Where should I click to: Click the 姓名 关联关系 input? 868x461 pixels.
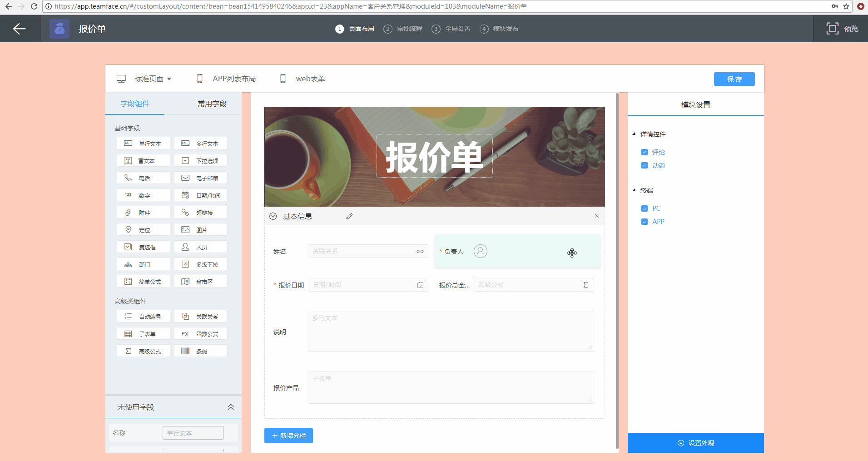pyautogui.click(x=368, y=251)
